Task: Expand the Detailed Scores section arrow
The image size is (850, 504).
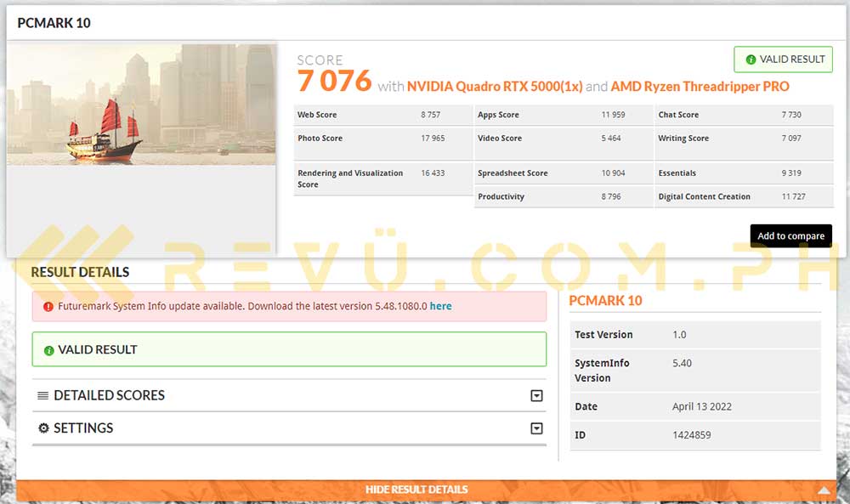Action: pos(536,395)
